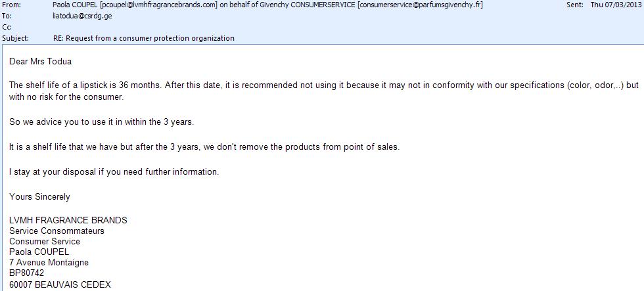Click the Sent date Thu 07/03/2013

click(616, 5)
